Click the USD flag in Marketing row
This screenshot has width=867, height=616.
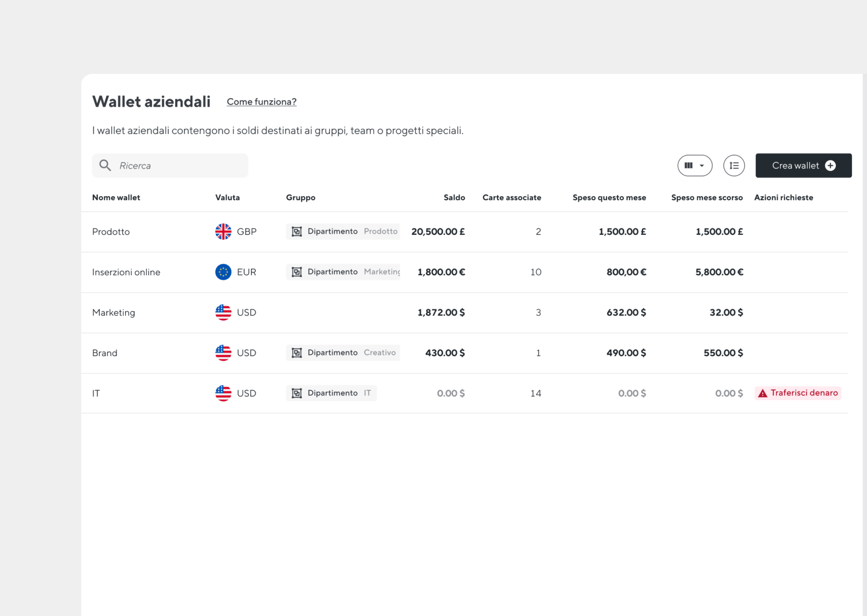click(x=223, y=312)
